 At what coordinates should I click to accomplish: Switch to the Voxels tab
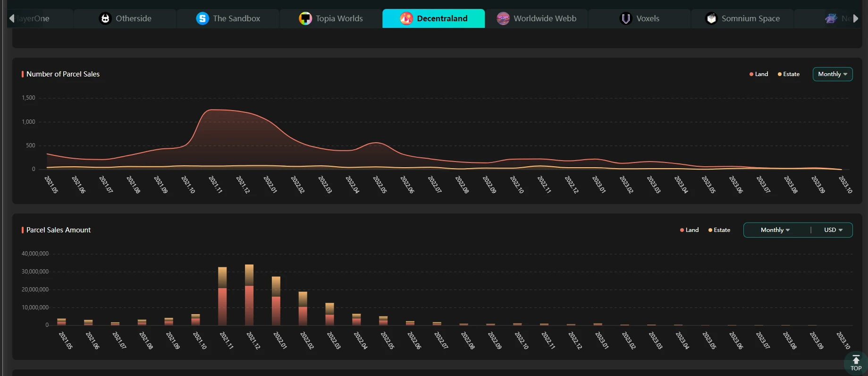pyautogui.click(x=647, y=18)
